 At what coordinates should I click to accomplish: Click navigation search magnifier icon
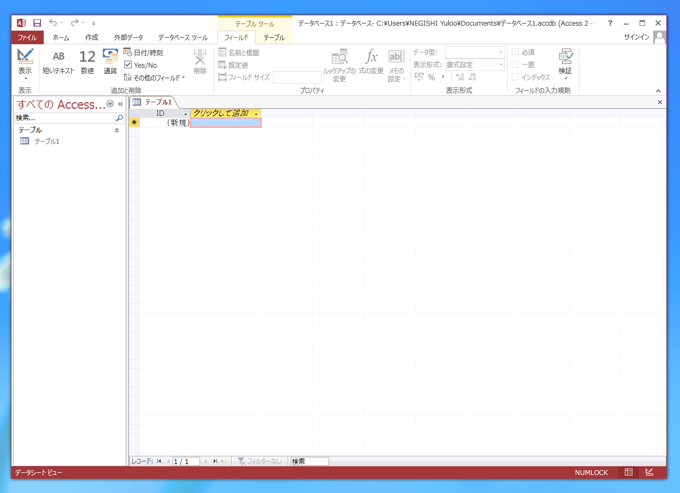click(x=119, y=118)
